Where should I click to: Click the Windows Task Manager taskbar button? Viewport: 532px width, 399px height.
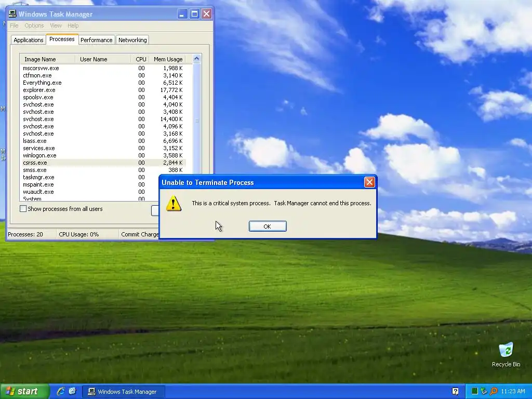124,392
